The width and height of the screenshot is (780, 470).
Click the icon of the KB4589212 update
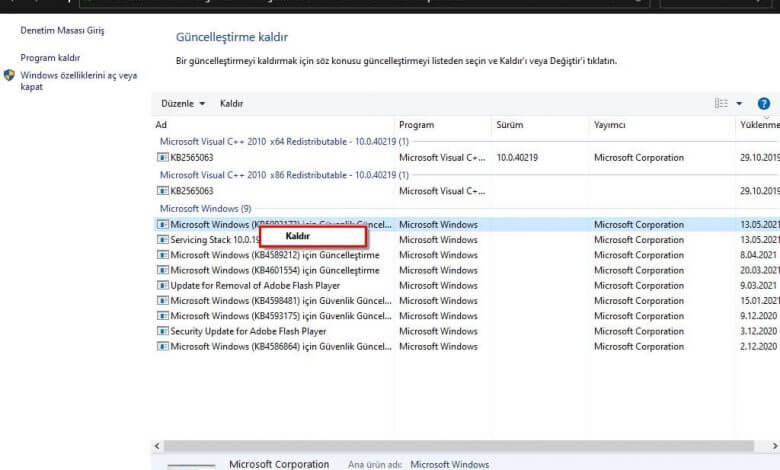(x=162, y=255)
